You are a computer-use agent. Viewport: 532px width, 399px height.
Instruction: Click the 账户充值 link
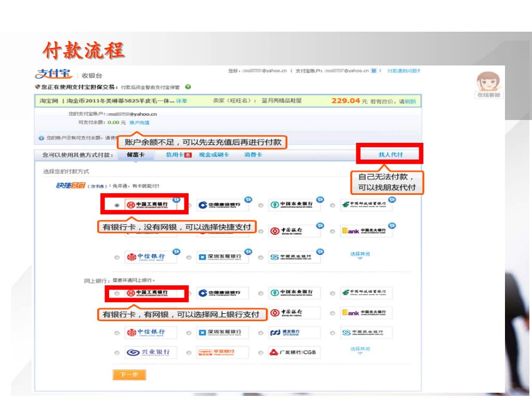[x=139, y=123]
